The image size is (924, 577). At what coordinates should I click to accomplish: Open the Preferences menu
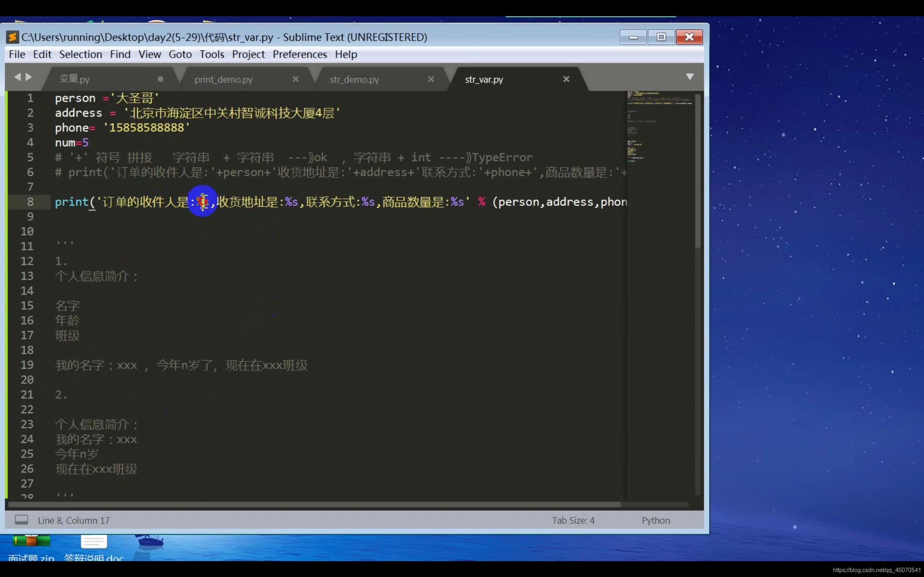click(300, 54)
